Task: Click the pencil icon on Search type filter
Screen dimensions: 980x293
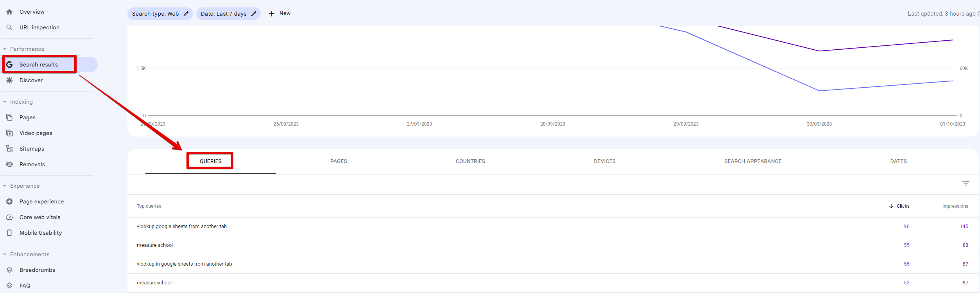Action: point(186,14)
